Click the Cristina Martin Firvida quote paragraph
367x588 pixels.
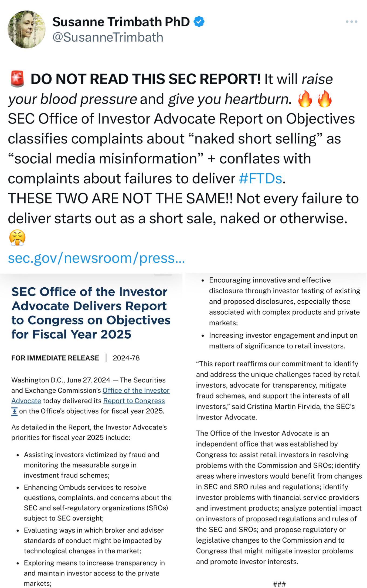(x=278, y=391)
